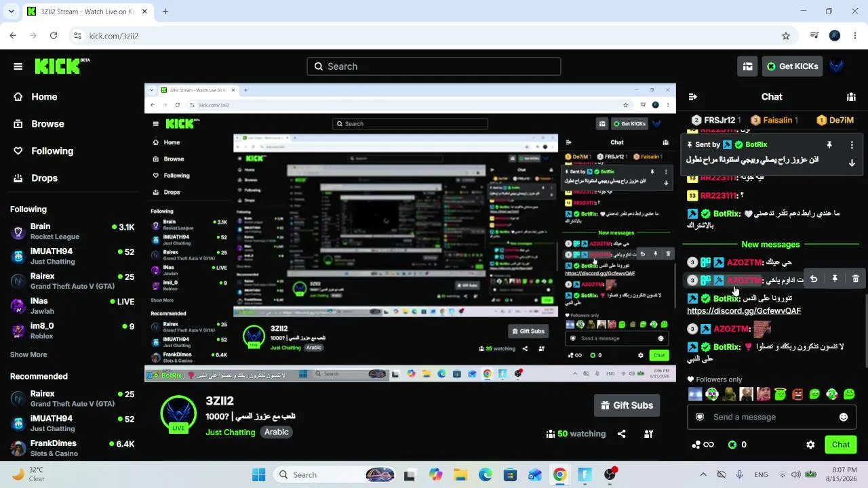Image resolution: width=868 pixels, height=488 pixels.
Task: Show hidden system tray icons
Action: [703, 474]
